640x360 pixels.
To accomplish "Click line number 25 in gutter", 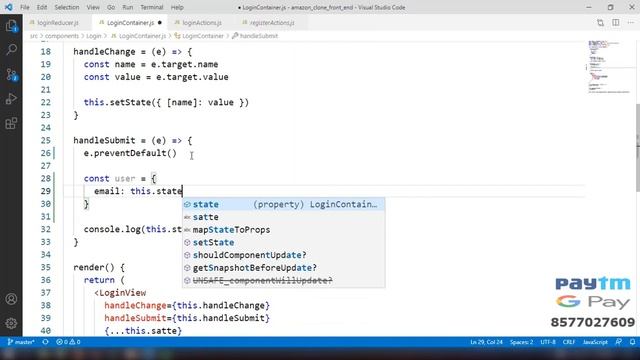I will click(x=46, y=140).
